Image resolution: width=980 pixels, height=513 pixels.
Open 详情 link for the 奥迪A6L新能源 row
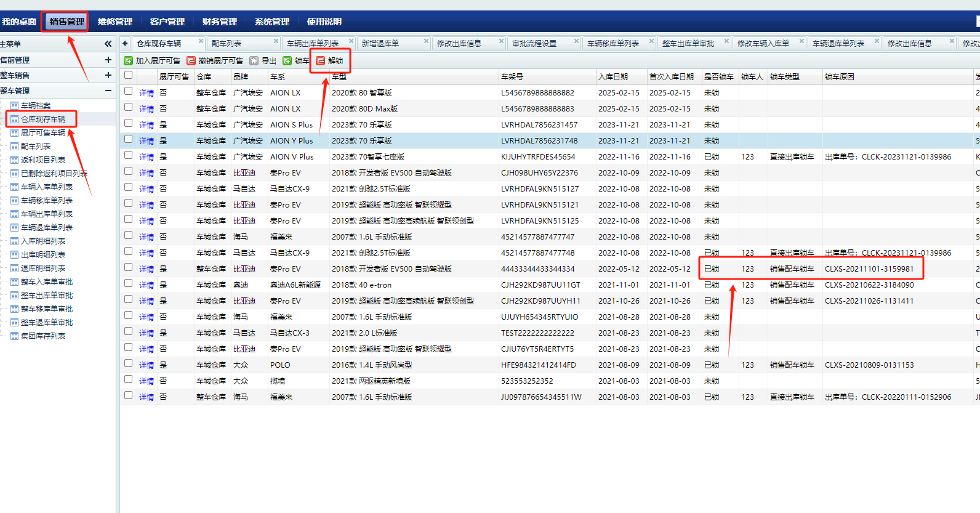(147, 285)
